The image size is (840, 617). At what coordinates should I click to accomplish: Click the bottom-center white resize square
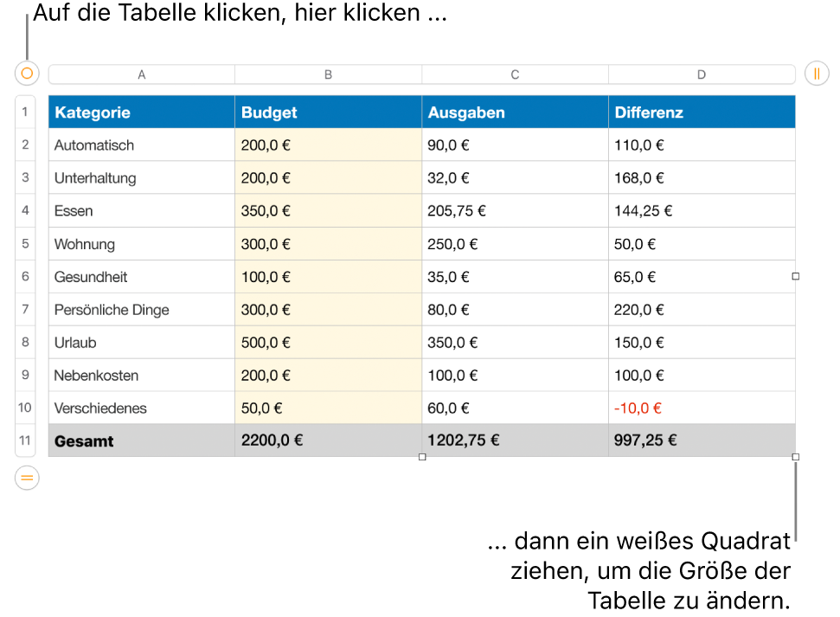point(422,457)
